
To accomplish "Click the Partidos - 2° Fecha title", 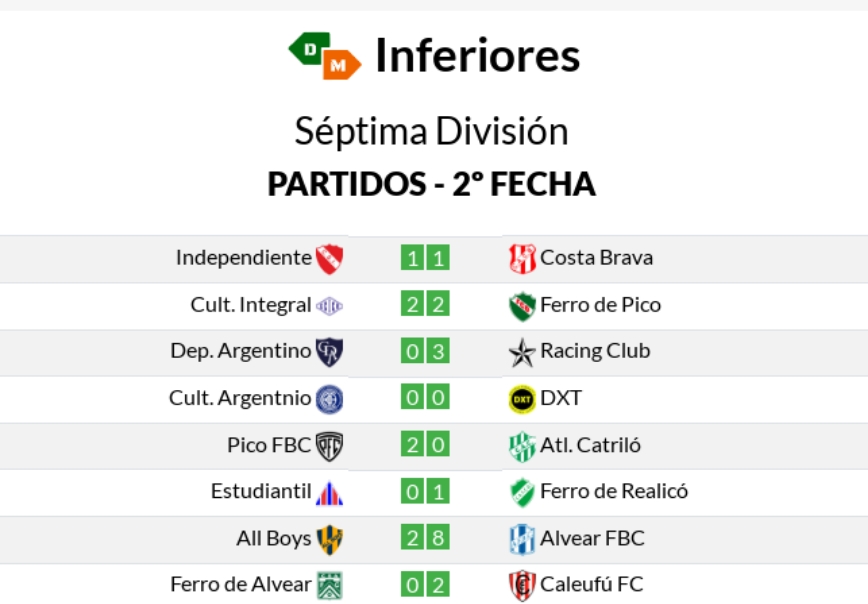I will [x=432, y=184].
